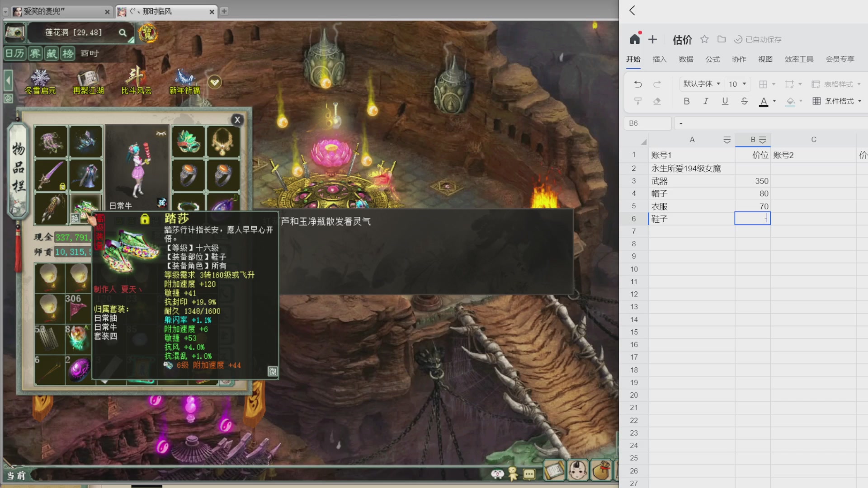
Task: Toggle italic formatting
Action: (706, 101)
